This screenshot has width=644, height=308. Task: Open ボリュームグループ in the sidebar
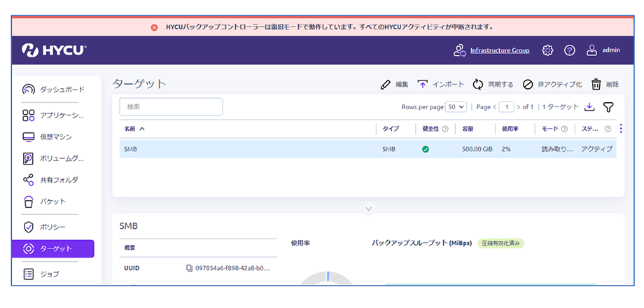click(53, 158)
